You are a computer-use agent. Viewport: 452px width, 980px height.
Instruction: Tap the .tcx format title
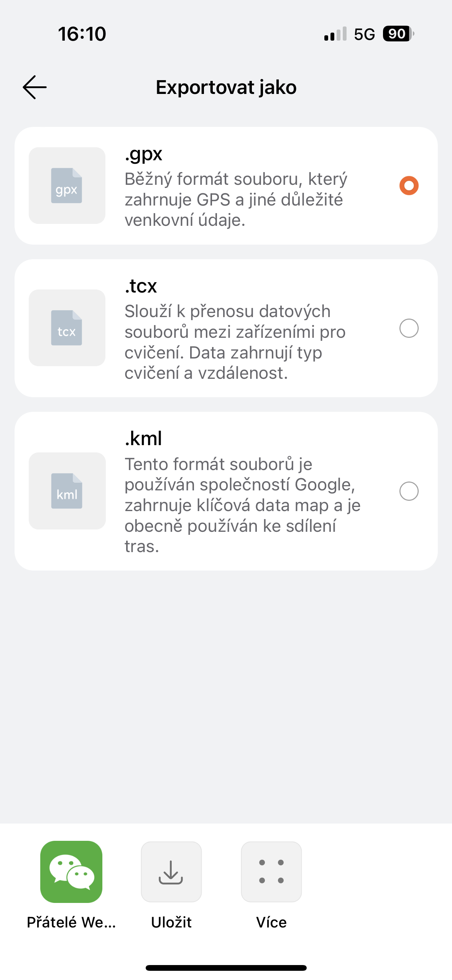click(141, 286)
